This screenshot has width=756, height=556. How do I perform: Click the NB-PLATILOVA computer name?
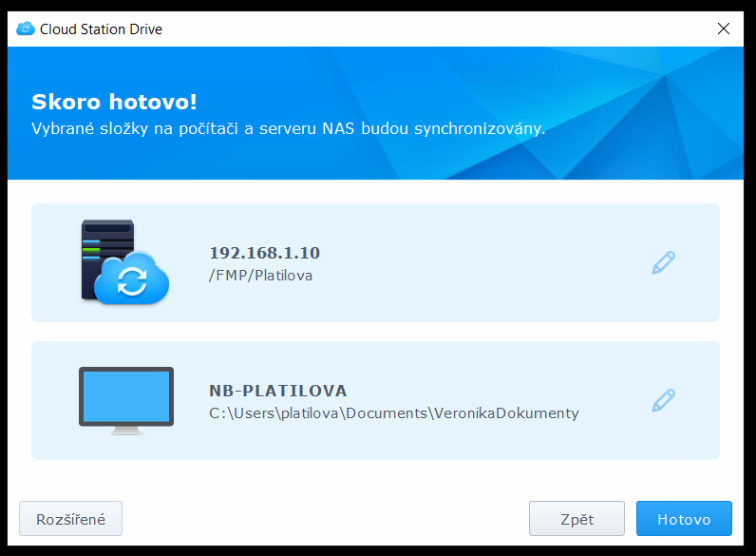pyautogui.click(x=277, y=391)
